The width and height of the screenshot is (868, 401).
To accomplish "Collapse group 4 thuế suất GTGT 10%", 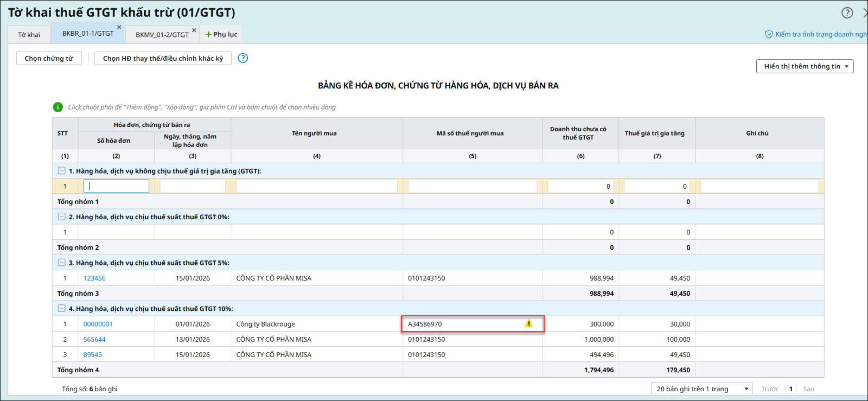I will click(62, 309).
